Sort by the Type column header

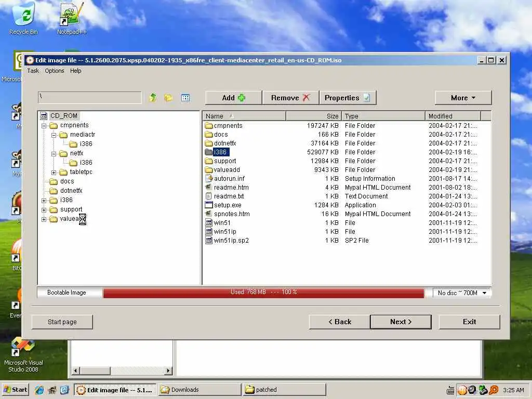[383, 116]
